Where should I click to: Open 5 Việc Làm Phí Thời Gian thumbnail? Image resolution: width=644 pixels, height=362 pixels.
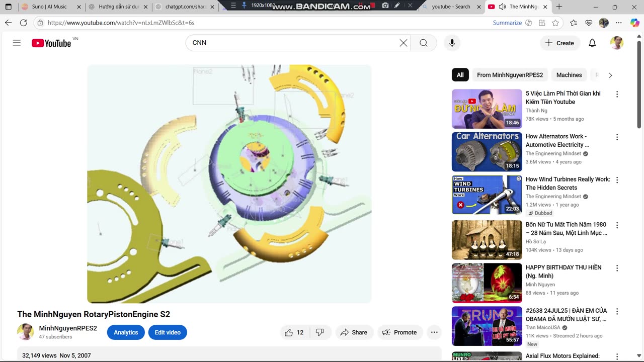[487, 109]
